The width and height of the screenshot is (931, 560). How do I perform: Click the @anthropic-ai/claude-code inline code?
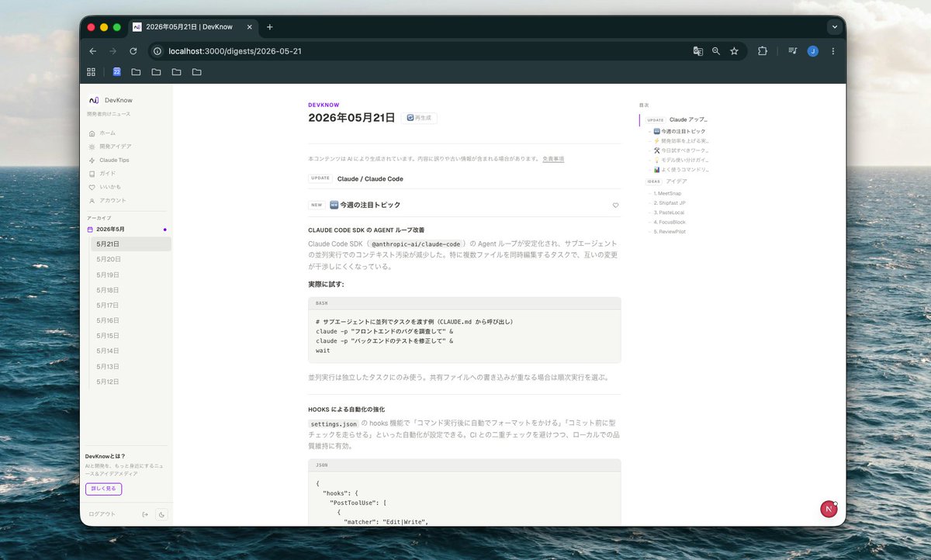[x=415, y=244]
